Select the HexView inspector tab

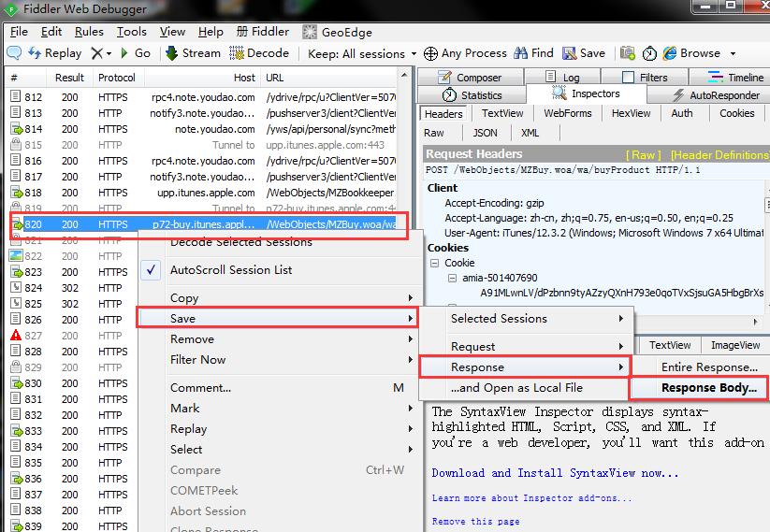point(631,113)
